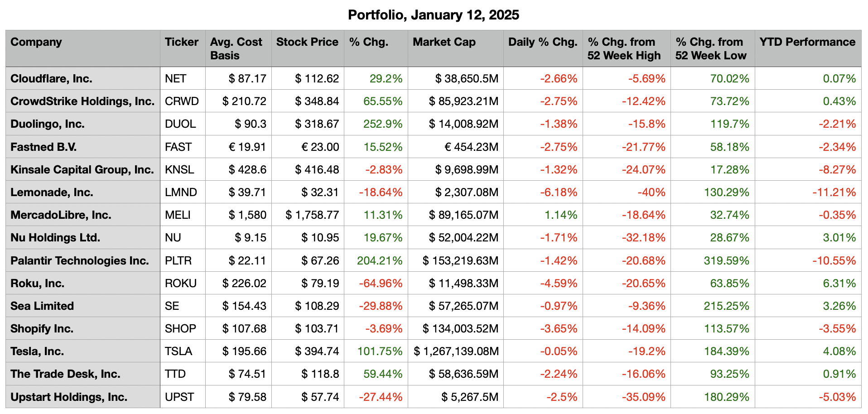Select the Cloudflare, Inc. company cell
Image resolution: width=868 pixels, height=414 pixels.
(51, 79)
